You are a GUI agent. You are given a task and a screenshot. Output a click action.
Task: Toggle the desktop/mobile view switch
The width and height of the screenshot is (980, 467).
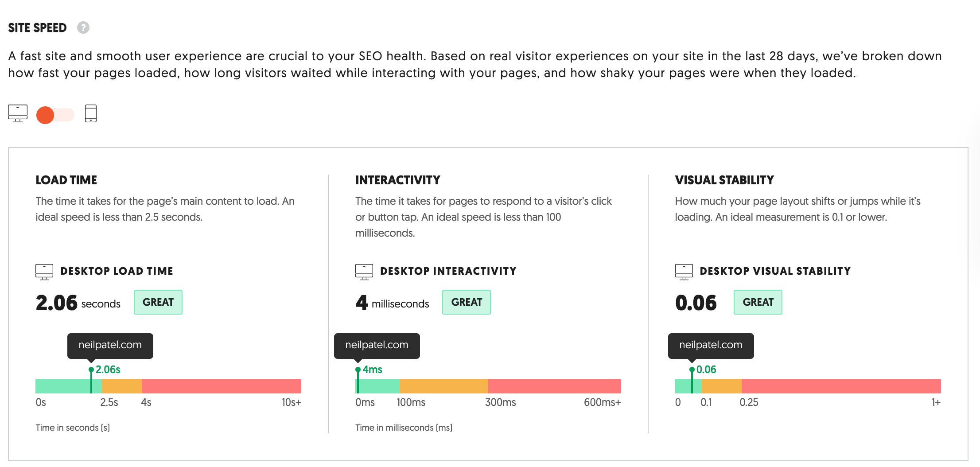55,115
